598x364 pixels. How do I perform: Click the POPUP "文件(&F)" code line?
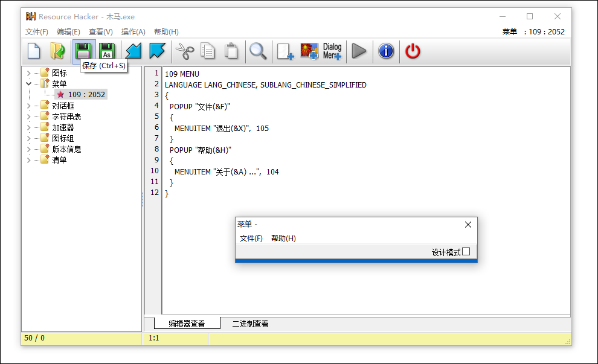[x=200, y=107]
